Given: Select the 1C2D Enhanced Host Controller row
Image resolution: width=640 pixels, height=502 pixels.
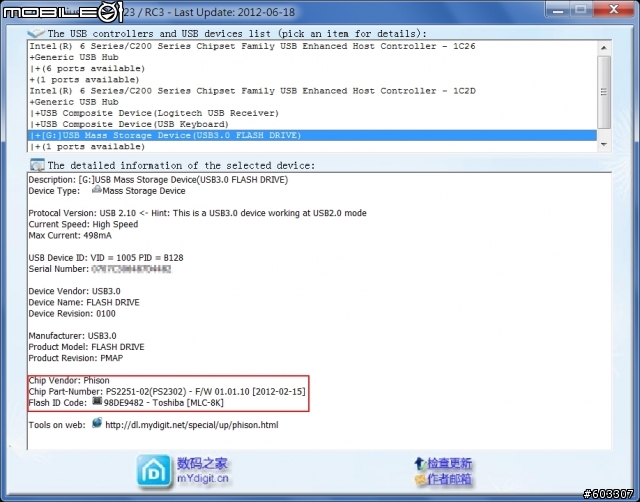Looking at the screenshot, I should tap(312, 91).
